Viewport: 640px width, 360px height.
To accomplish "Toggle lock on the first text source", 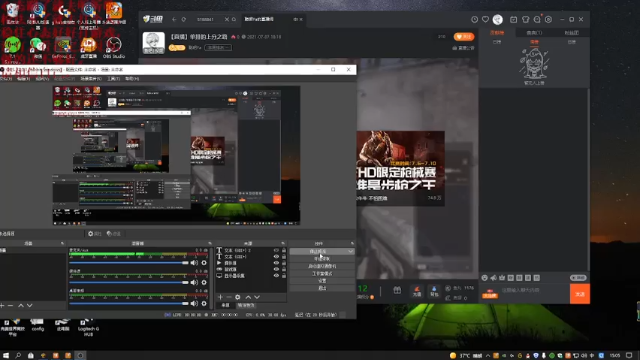I will click(x=284, y=250).
